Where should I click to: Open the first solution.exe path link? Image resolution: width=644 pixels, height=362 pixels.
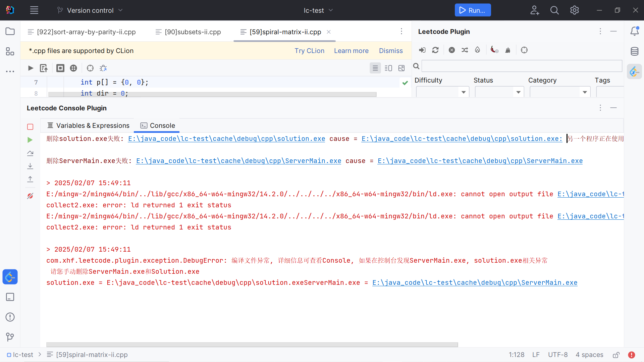tap(226, 139)
